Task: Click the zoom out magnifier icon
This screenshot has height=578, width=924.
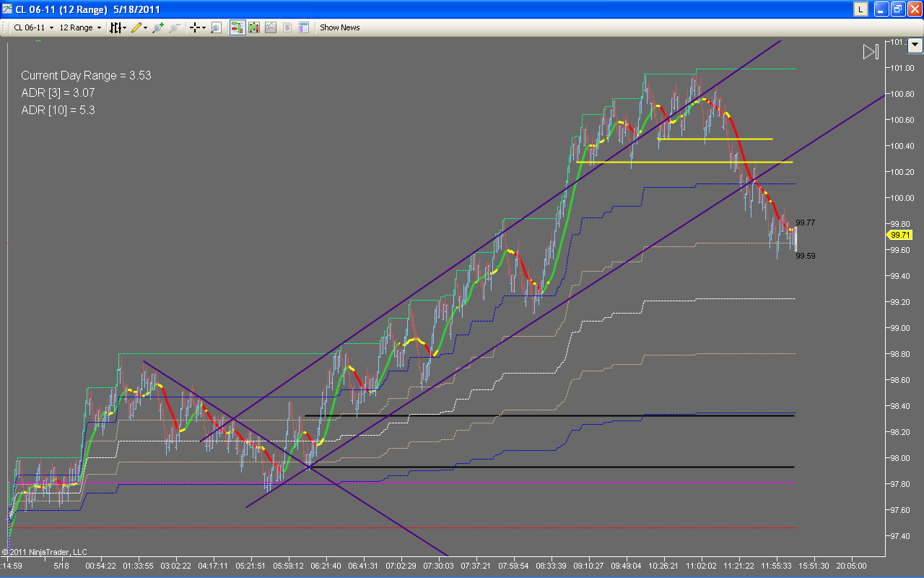Action: [175, 27]
